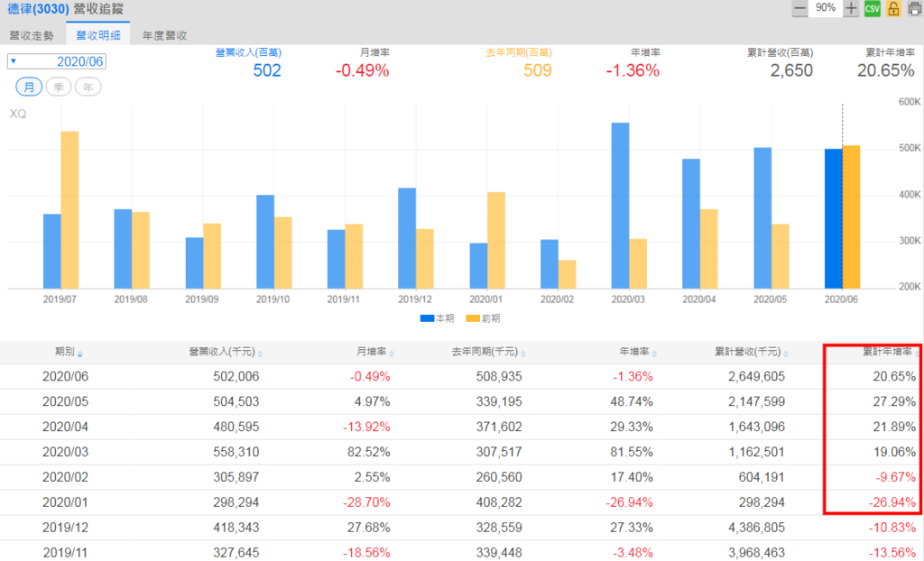Click yearly growth 48.74%

pyautogui.click(x=632, y=402)
